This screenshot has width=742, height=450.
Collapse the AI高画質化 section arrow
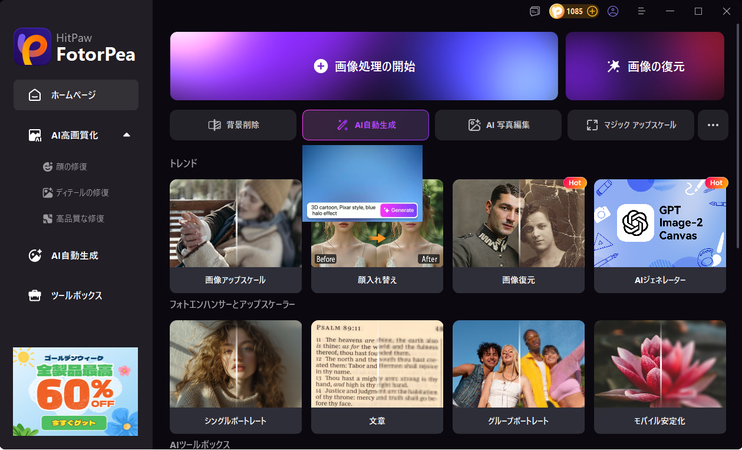[126, 135]
